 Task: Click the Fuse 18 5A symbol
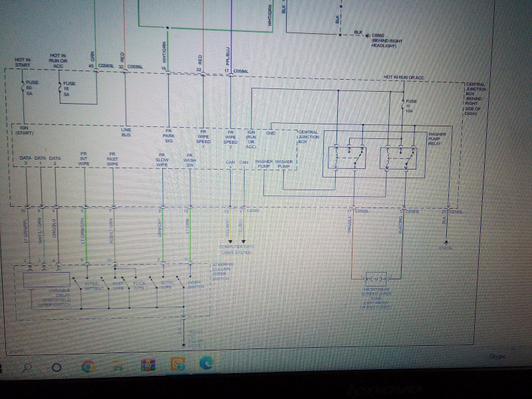60,88
